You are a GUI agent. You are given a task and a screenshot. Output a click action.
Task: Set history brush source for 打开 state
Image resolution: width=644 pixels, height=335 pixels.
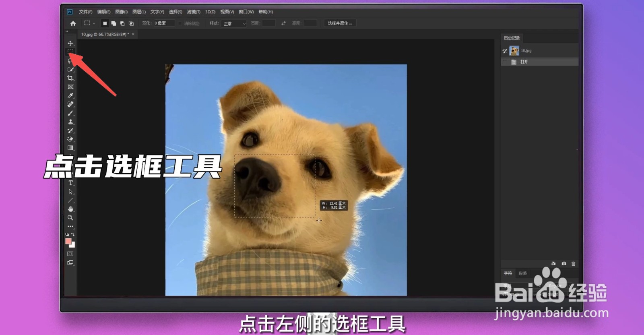505,62
